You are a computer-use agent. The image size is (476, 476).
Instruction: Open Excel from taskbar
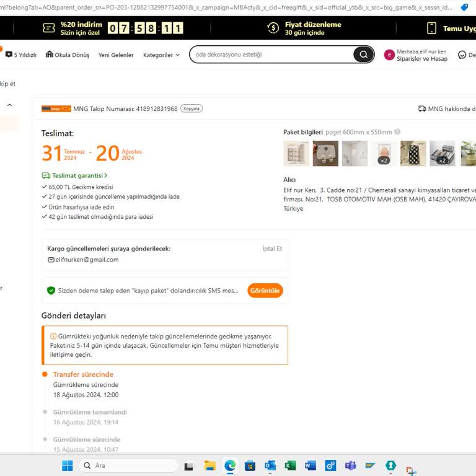coord(290,465)
